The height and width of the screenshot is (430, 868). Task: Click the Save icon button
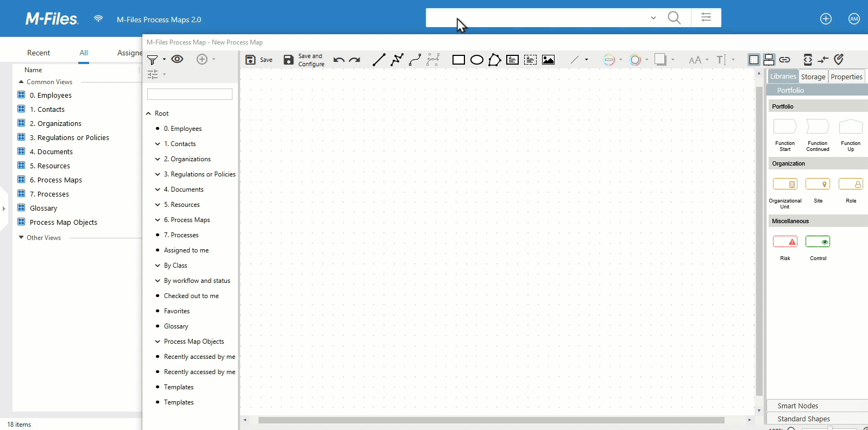(250, 60)
